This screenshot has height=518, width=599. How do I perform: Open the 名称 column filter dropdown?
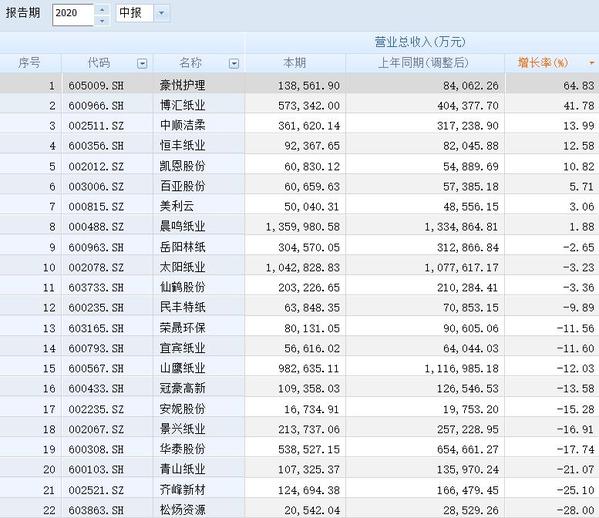(234, 63)
